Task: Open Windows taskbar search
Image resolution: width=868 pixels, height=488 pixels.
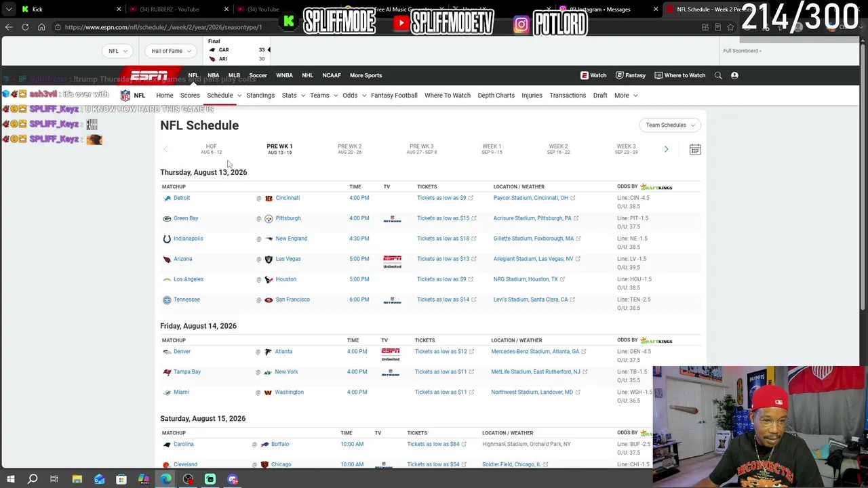Action: [32, 479]
